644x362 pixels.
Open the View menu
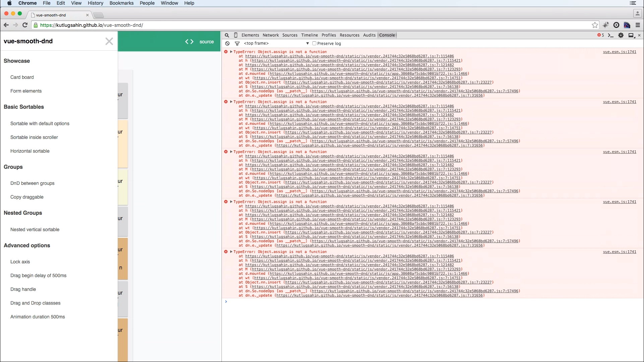pyautogui.click(x=76, y=3)
